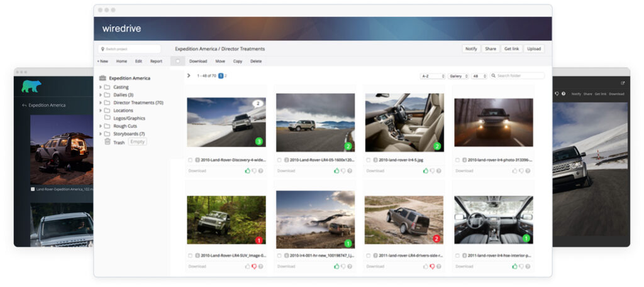Check the box for 2010-Land-Rover-LR4-05-1600x120

pyautogui.click(x=279, y=160)
